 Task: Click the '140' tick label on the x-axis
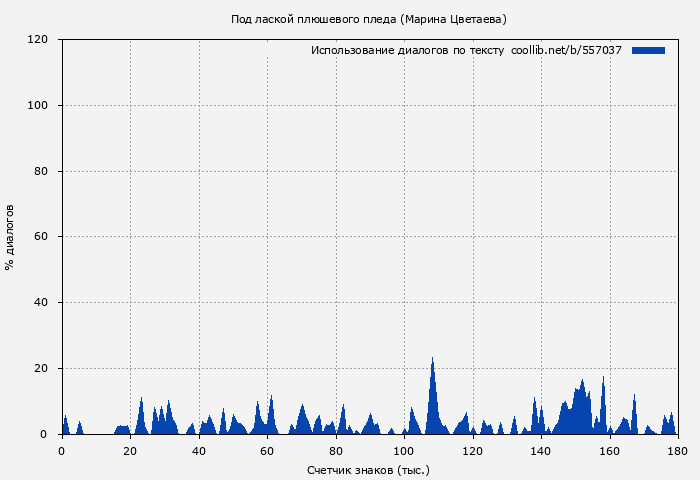[541, 451]
